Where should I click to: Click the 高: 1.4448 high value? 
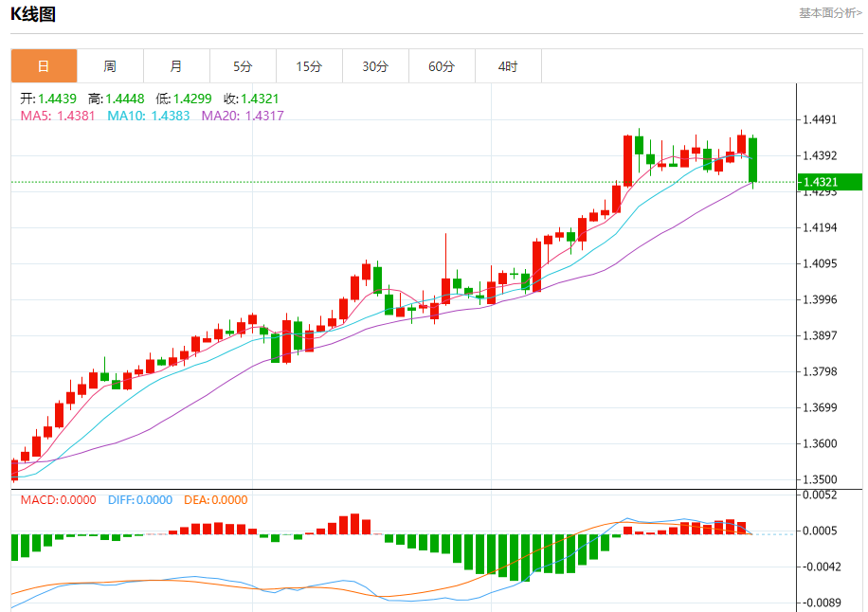[x=117, y=99]
